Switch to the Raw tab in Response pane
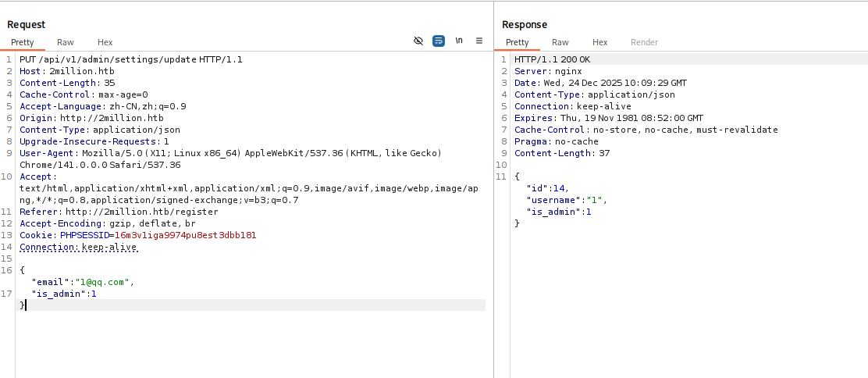 (x=560, y=42)
